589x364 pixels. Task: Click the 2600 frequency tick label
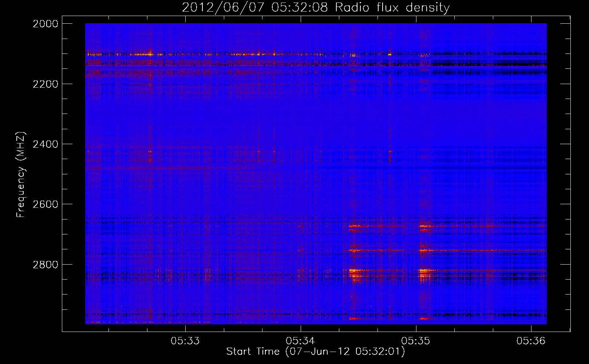(x=46, y=204)
